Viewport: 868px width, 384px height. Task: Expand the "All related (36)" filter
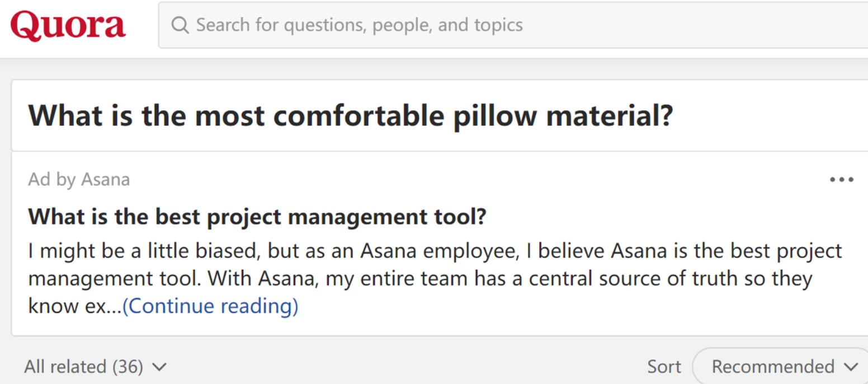(x=96, y=367)
